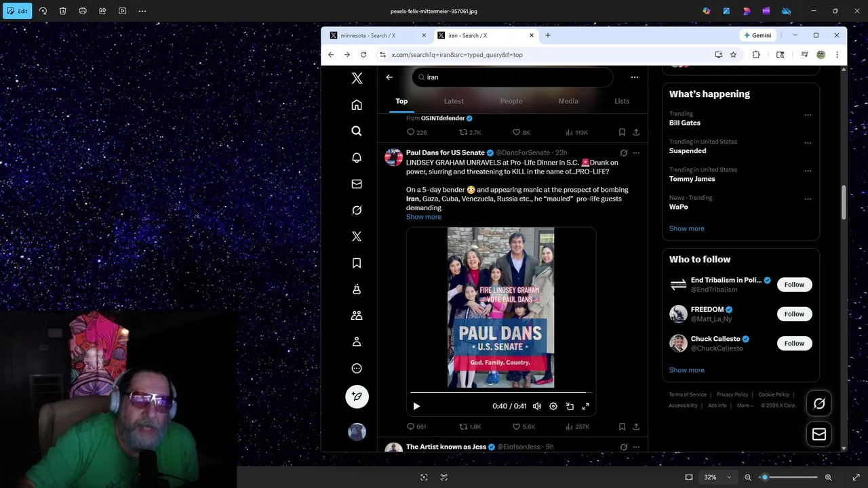Select the Top tab

coord(401,101)
